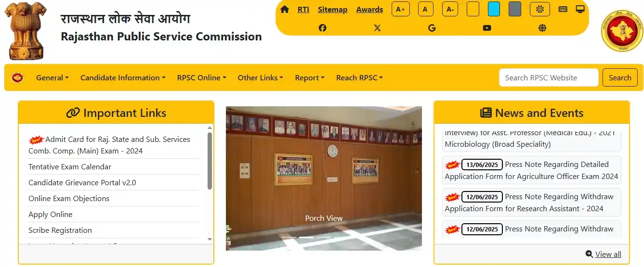Screen dimensions: 644x267
Task: Click the Porch View carousel image
Action: tap(324, 178)
